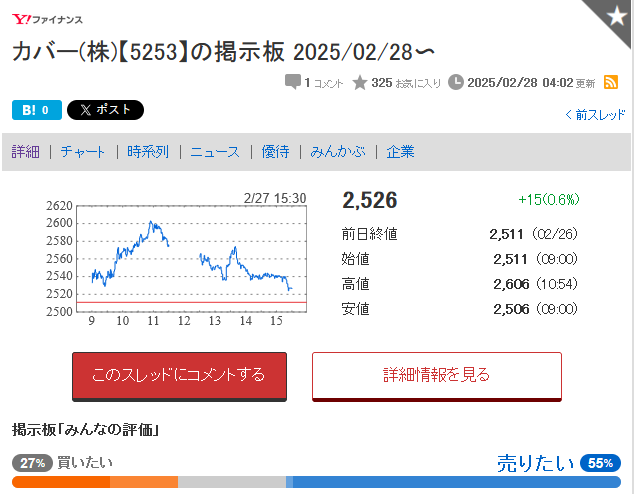The width and height of the screenshot is (634, 494).
Task: Open the みんかぶ tab
Action: tap(338, 152)
